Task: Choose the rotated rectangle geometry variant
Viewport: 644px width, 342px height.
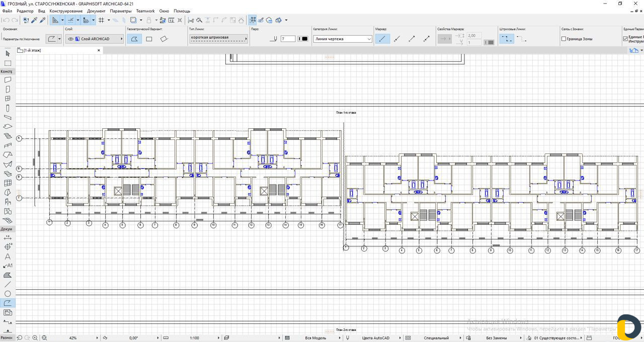Action: coord(164,39)
